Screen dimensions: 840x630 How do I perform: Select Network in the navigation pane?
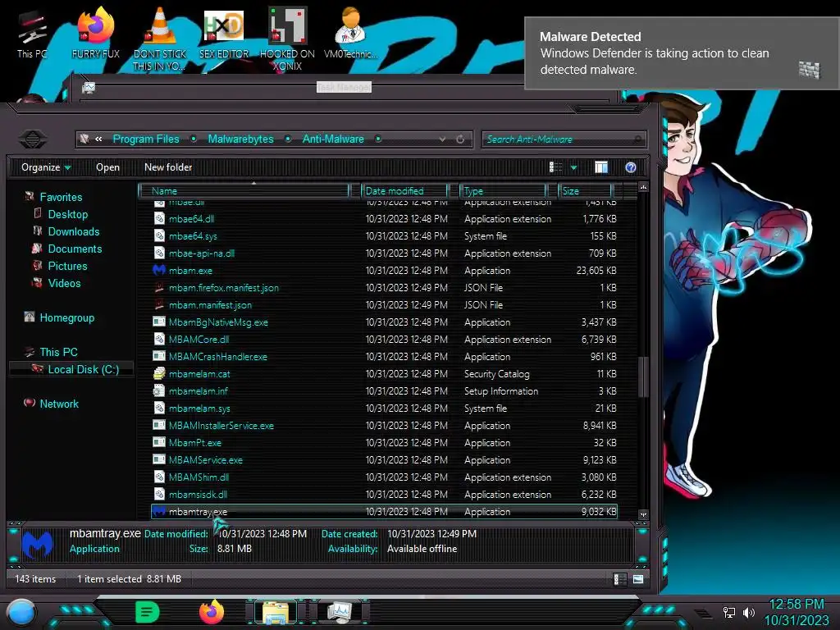pyautogui.click(x=59, y=404)
